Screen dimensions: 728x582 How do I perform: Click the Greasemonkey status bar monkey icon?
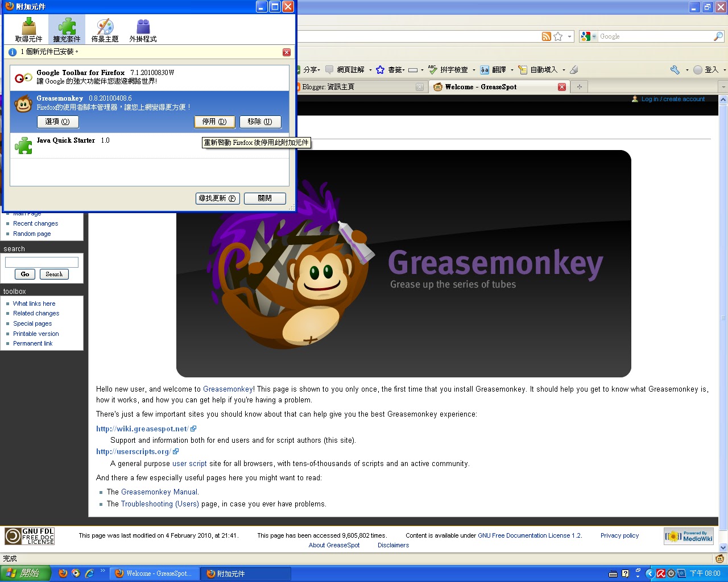720,559
